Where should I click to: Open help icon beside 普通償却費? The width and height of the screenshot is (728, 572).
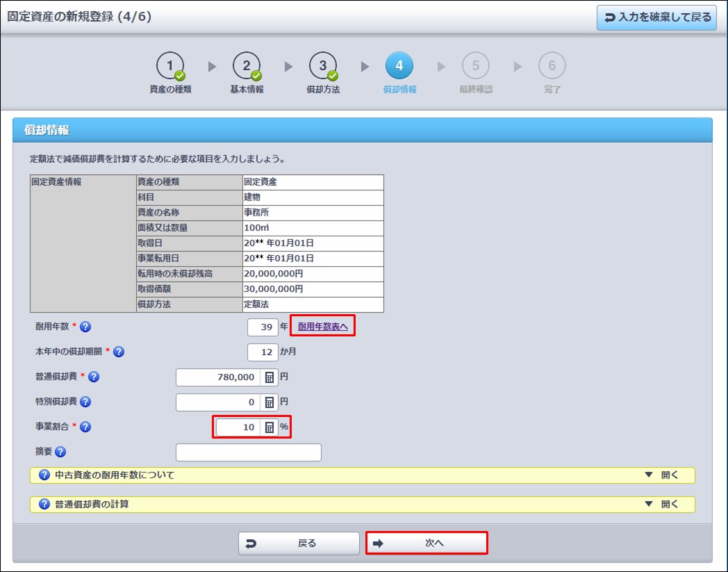94,377
